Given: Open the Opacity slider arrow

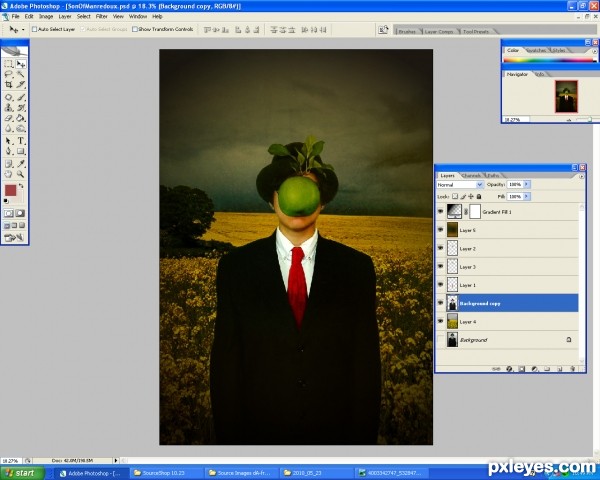Looking at the screenshot, I should pyautogui.click(x=527, y=184).
